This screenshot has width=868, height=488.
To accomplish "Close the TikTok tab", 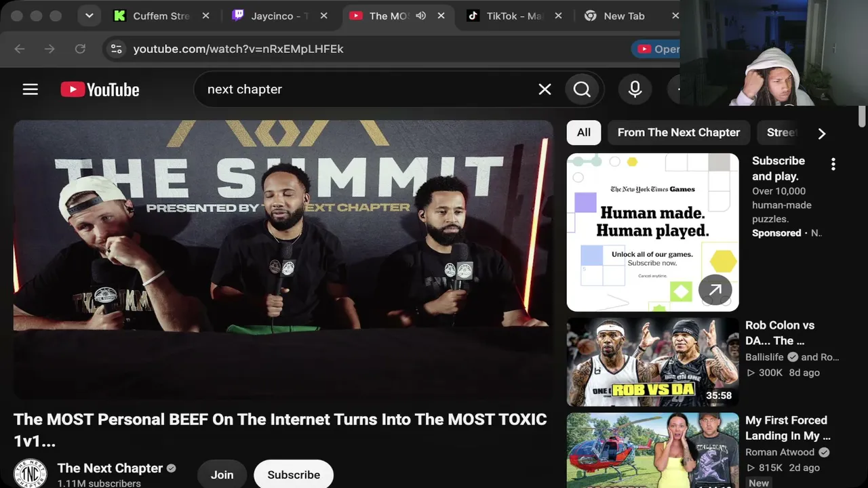I will tap(559, 16).
